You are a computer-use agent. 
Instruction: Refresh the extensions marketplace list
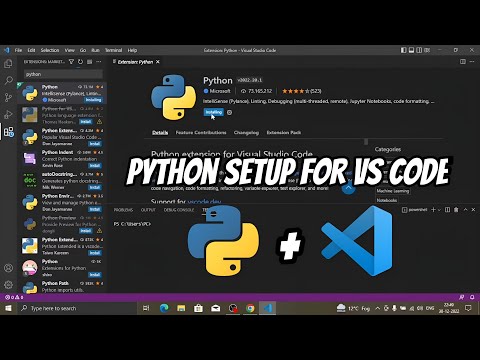tap(80, 62)
